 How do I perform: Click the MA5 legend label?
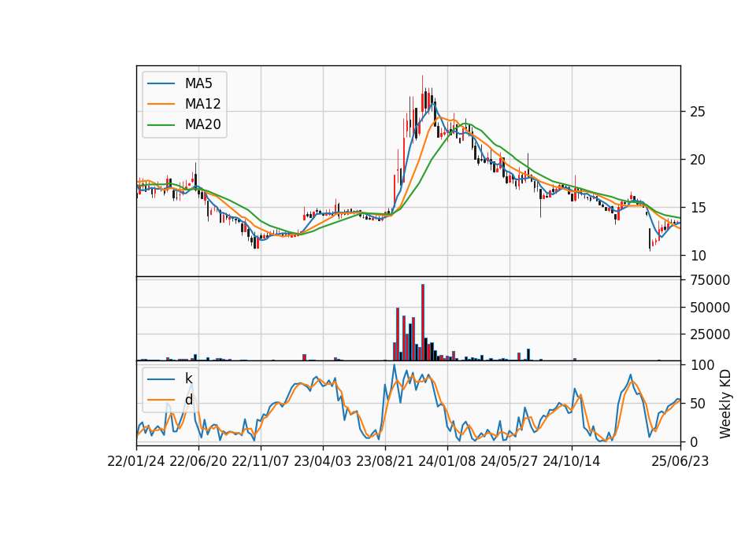click(x=198, y=83)
